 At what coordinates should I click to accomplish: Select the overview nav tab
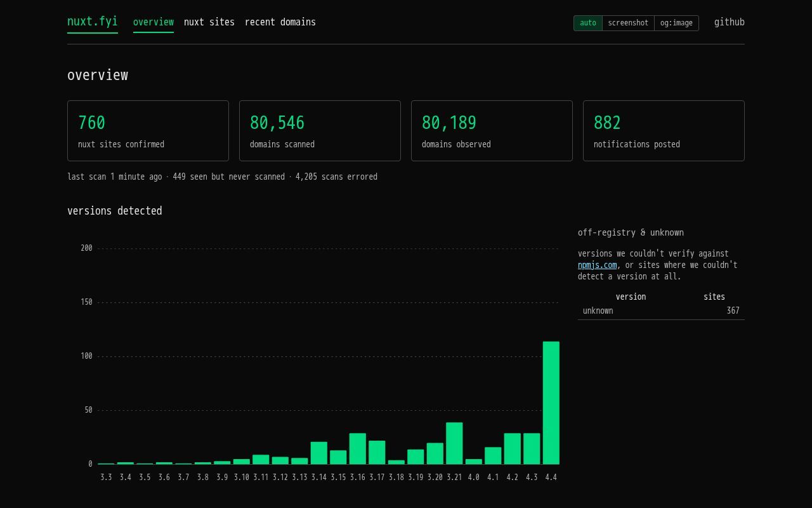click(154, 22)
